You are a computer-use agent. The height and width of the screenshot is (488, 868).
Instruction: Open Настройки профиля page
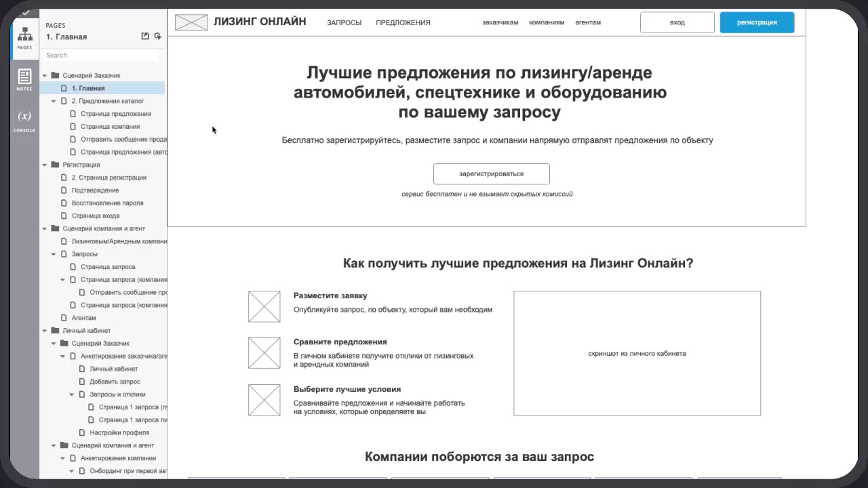click(119, 432)
